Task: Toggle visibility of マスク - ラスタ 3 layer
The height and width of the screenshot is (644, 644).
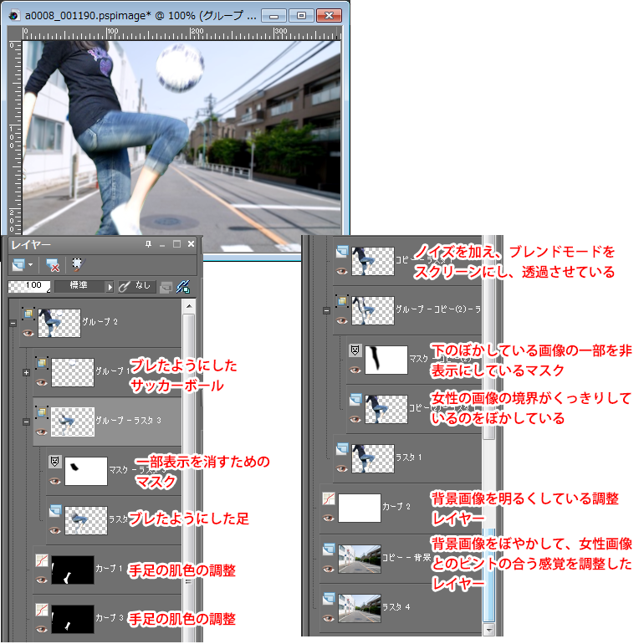Action: coord(55,481)
